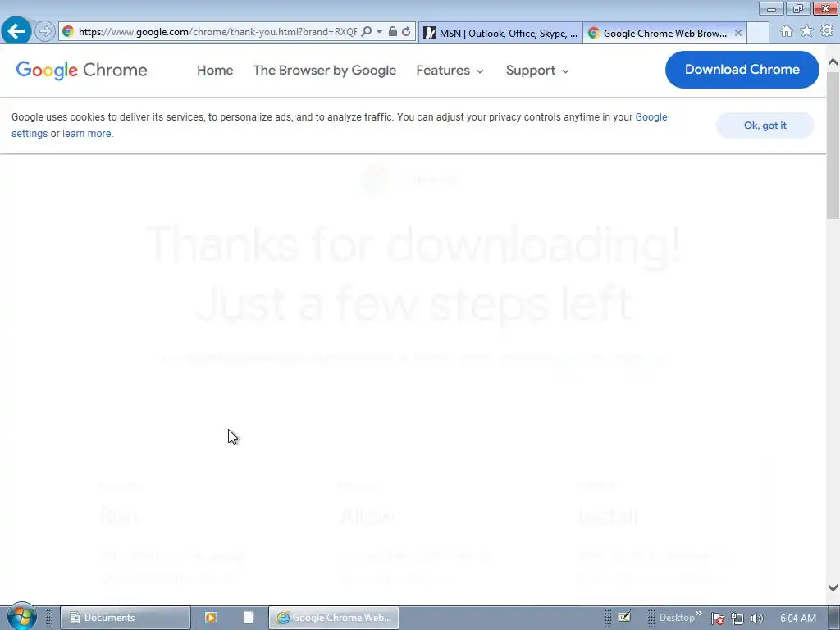Click the tablet input panel tray icon
This screenshot has width=840, height=630.
(x=624, y=617)
